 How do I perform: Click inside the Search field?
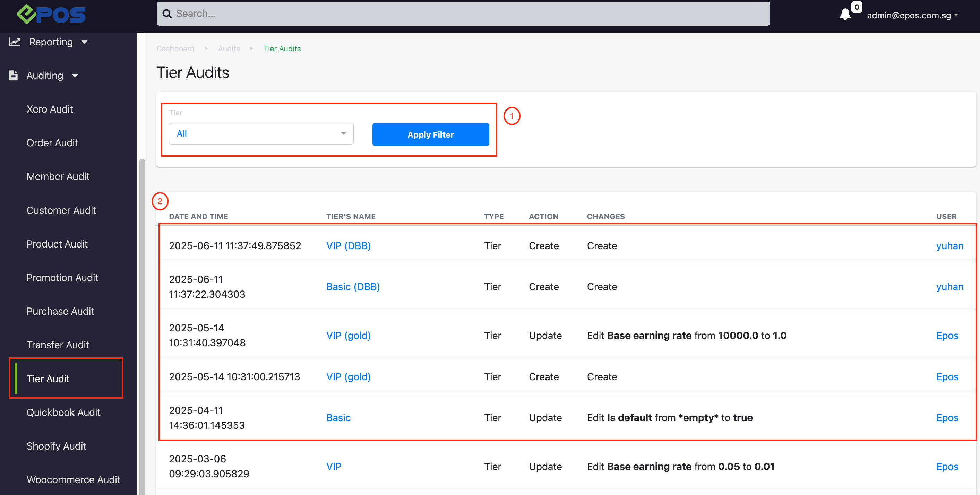click(456, 14)
